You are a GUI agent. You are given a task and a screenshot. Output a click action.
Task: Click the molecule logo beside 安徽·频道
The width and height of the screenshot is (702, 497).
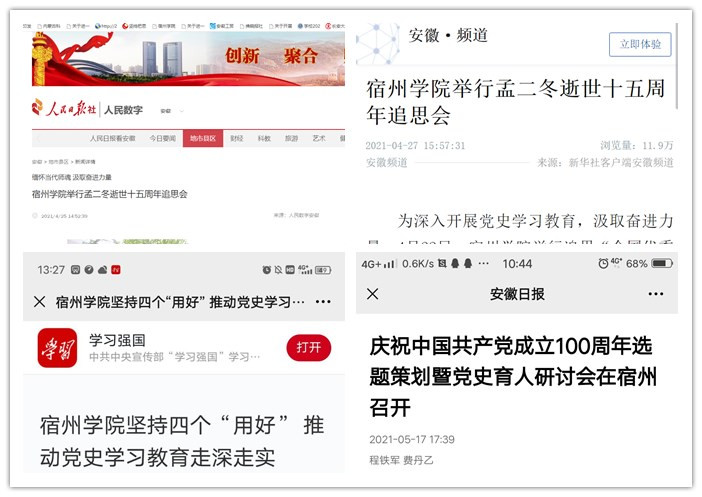[x=378, y=44]
